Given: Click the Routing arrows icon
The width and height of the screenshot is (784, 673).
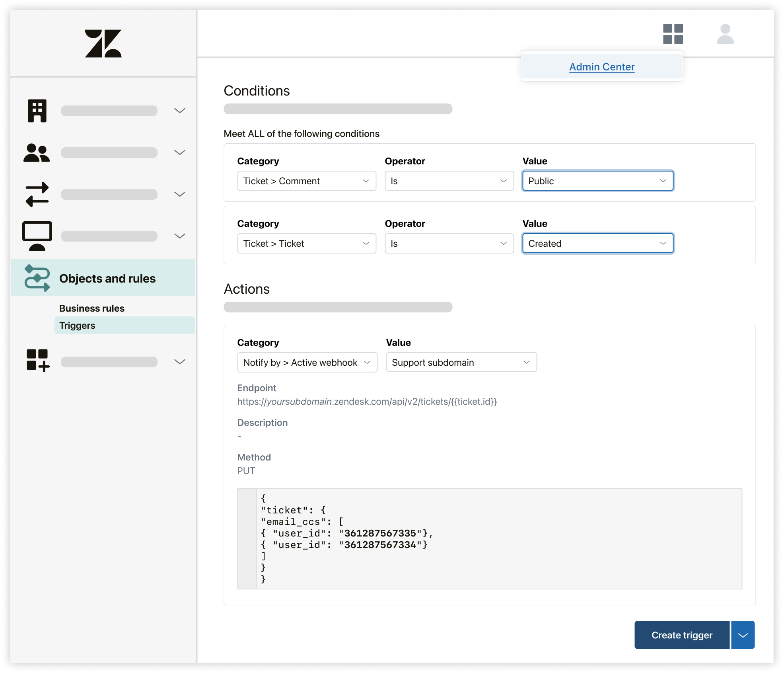Looking at the screenshot, I should (37, 194).
